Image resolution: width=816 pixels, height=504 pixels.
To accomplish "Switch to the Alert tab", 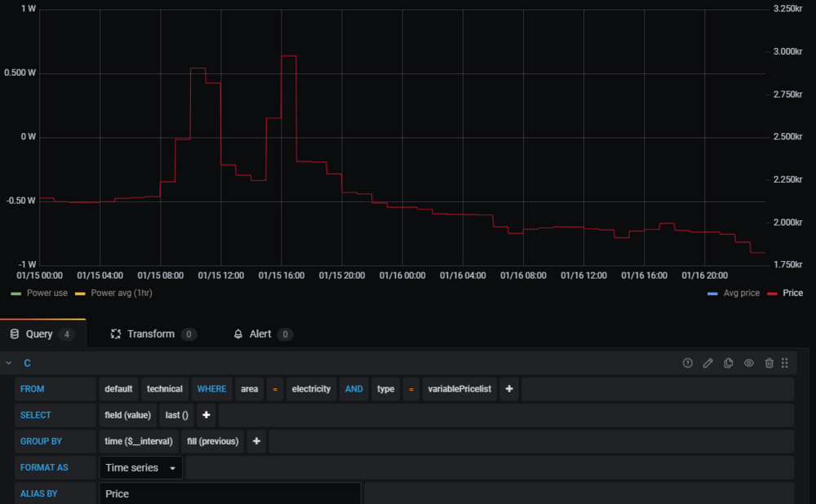I will pyautogui.click(x=259, y=334).
